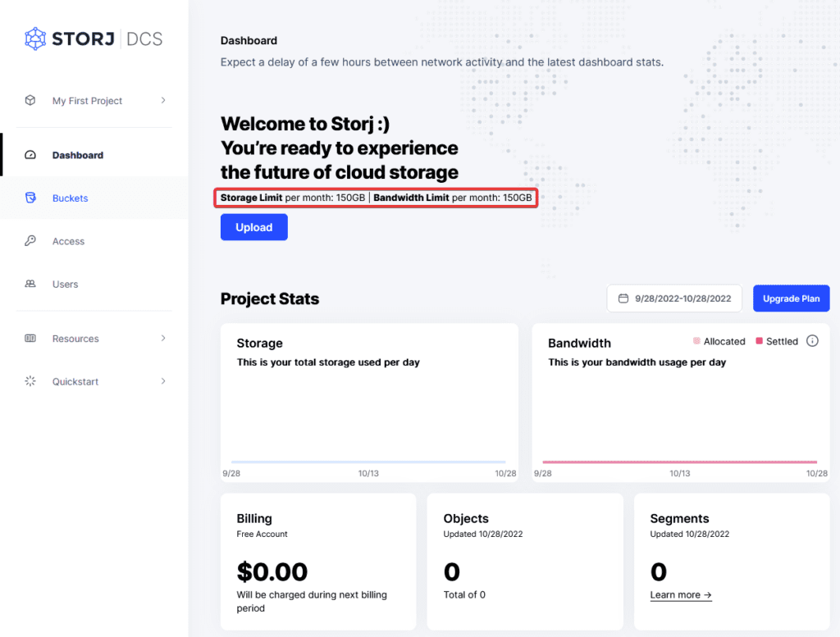Click the Resources book icon
The height and width of the screenshot is (637, 840).
tap(30, 339)
